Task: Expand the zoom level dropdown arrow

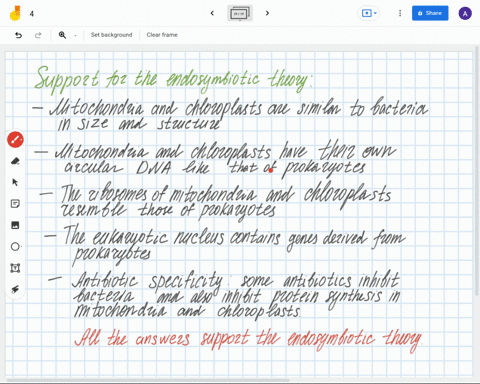Action: point(75,35)
